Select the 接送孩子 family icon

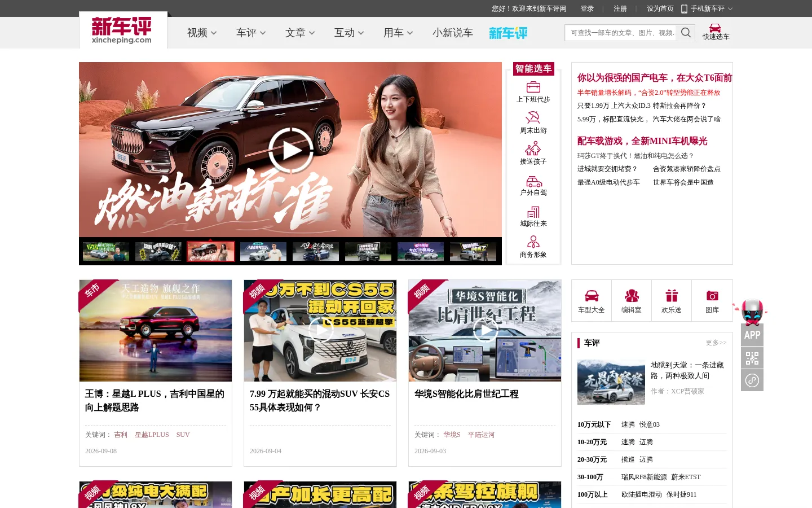(x=533, y=148)
